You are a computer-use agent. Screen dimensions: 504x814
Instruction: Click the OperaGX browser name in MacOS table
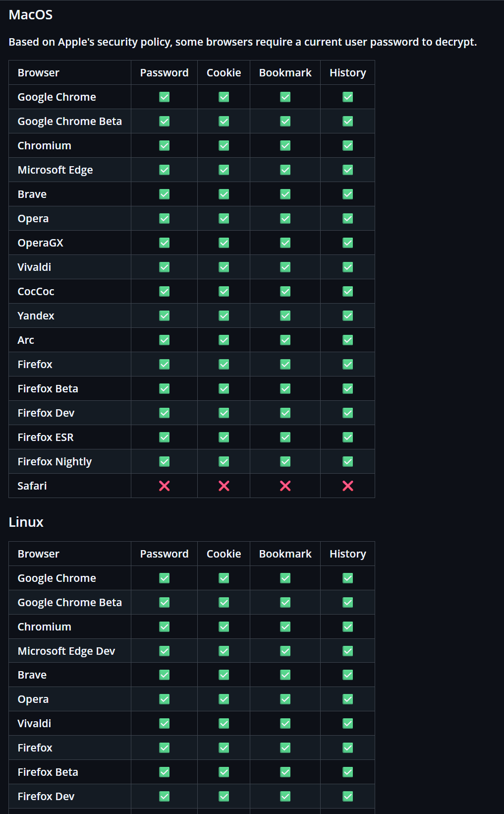41,243
